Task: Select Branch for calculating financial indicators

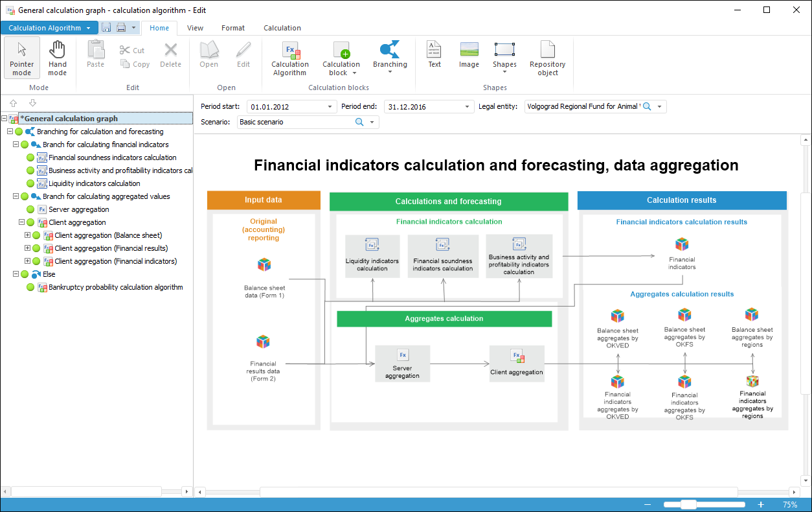Action: 106,145
